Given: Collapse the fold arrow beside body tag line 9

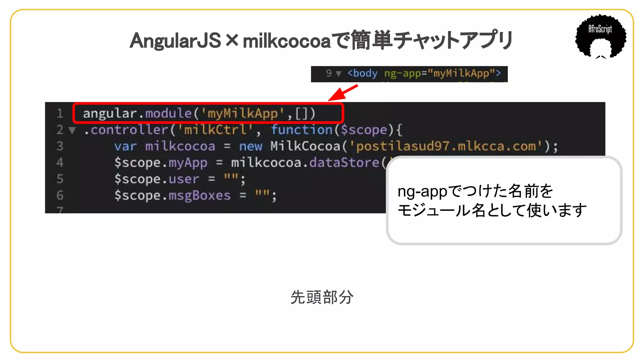Looking at the screenshot, I should point(338,74).
